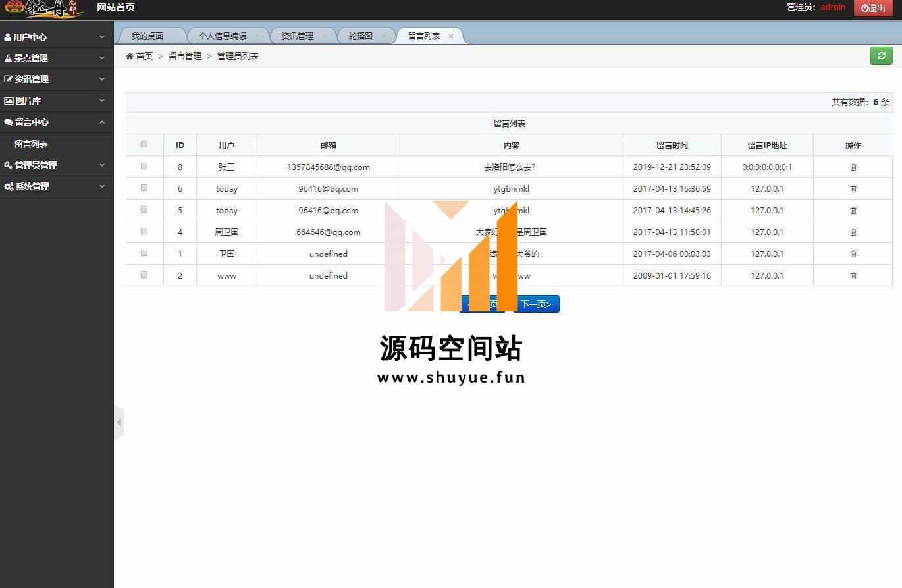Click the 用户中心 person icon

point(8,38)
